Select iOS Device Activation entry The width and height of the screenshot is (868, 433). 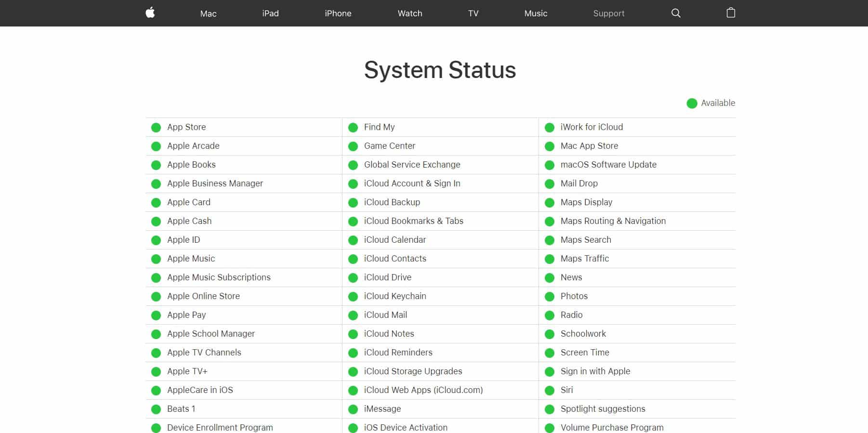click(406, 428)
